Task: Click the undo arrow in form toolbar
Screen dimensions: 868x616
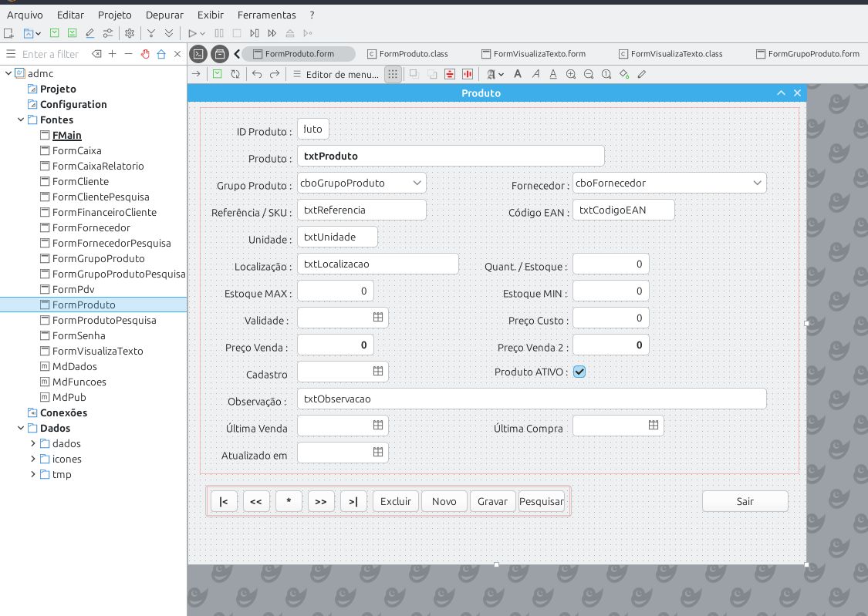Action: tap(257, 74)
